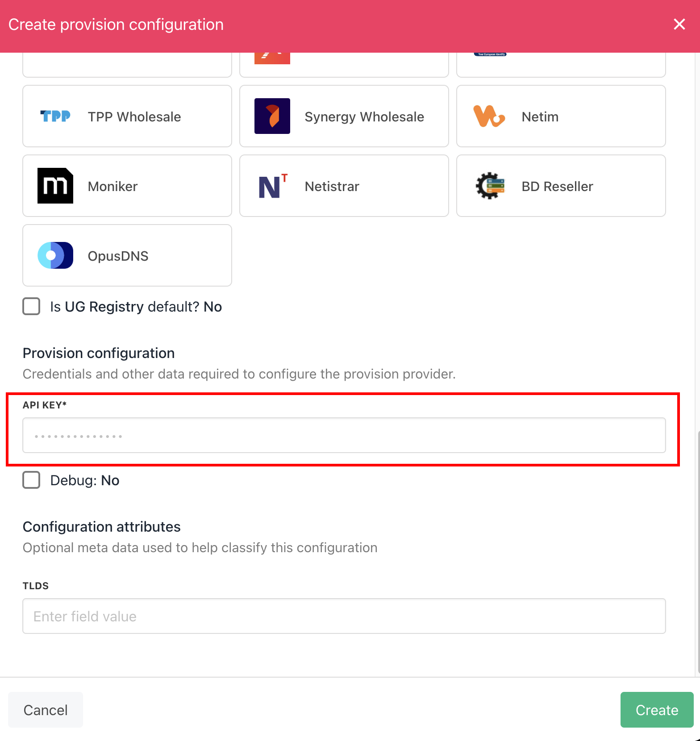
Task: Close the Create provision configuration dialog
Action: pos(679,24)
